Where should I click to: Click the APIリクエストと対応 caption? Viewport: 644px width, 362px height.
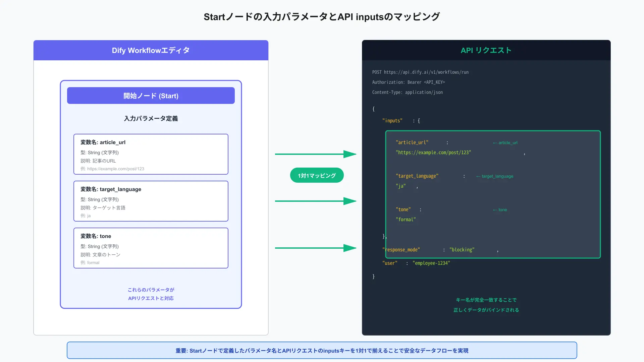(x=151, y=298)
